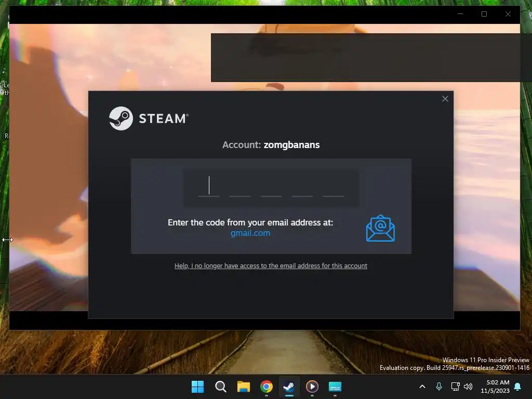Image resolution: width=532 pixels, height=399 pixels.
Task: Show hidden system tray icons
Action: pyautogui.click(x=422, y=387)
